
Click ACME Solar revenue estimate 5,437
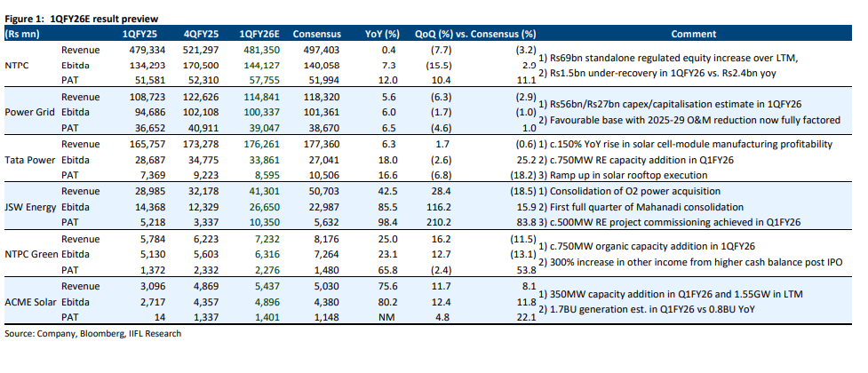tap(267, 286)
